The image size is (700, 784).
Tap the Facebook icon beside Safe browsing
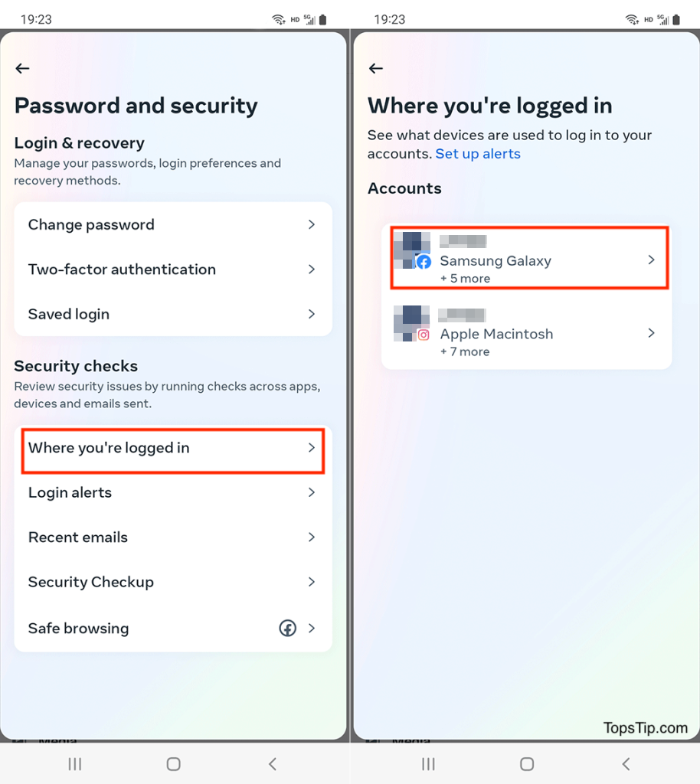point(287,628)
